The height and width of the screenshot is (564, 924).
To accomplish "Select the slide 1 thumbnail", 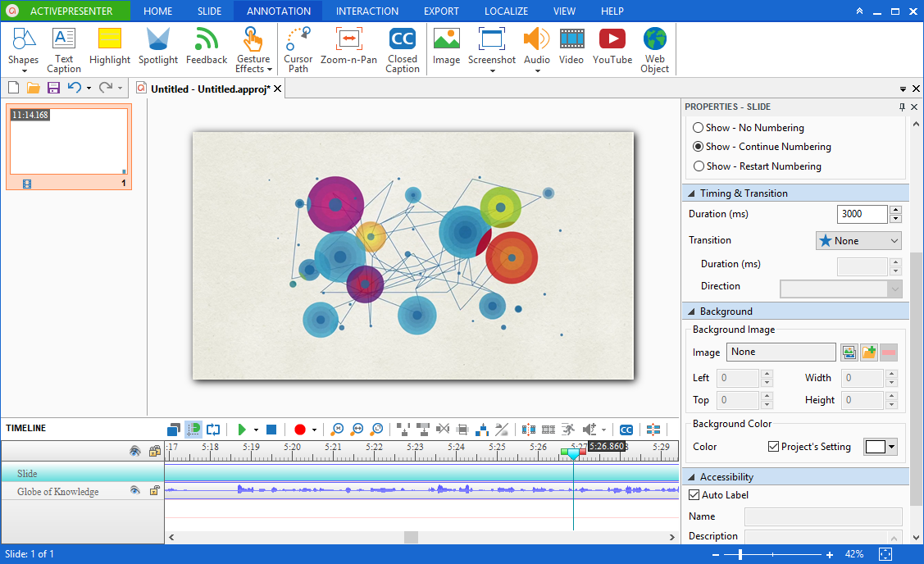I will (x=69, y=147).
